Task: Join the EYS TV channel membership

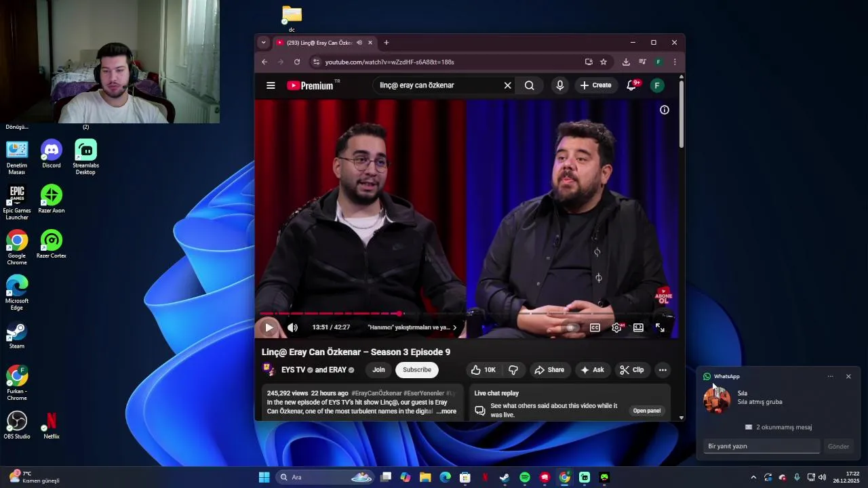Action: click(x=378, y=369)
